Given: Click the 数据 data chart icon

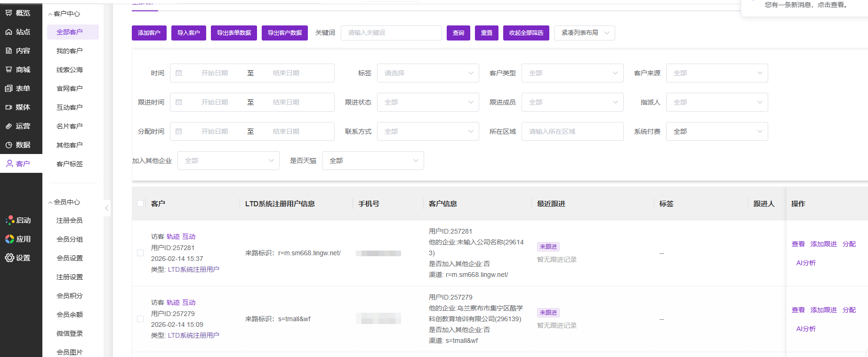Looking at the screenshot, I should point(9,145).
